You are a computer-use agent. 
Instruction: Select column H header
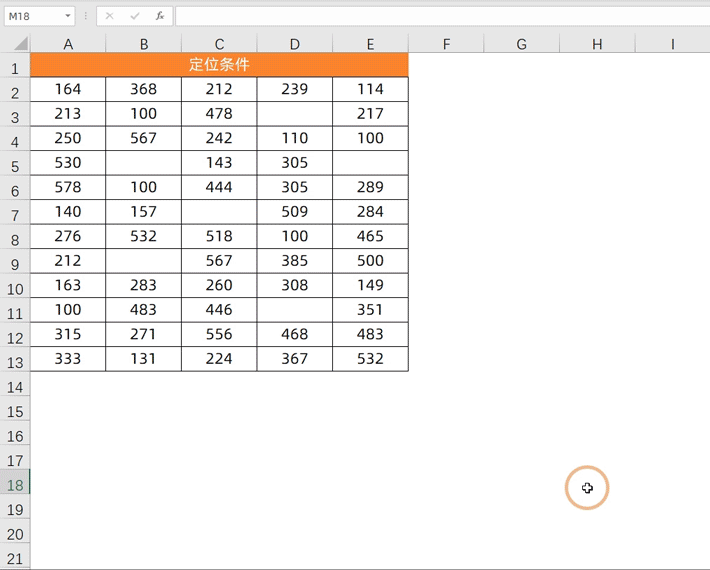pos(597,44)
